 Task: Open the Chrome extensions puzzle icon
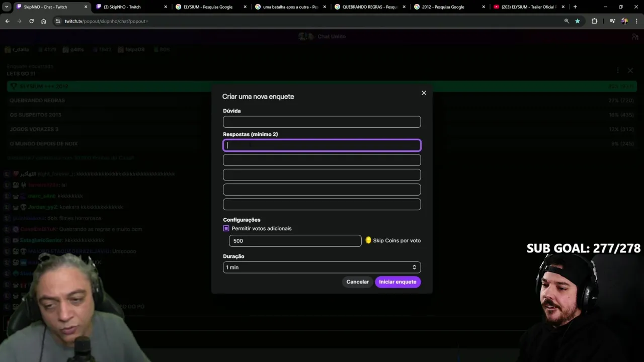click(x=595, y=21)
